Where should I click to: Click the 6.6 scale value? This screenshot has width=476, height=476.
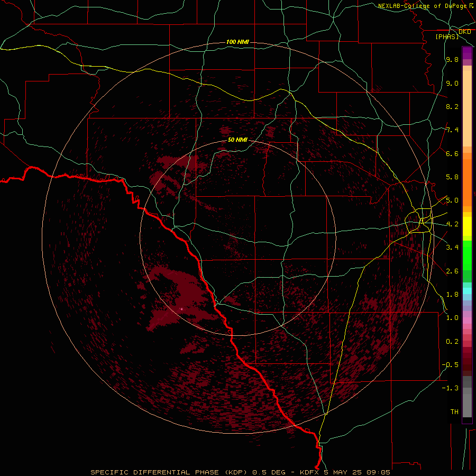[452, 153]
